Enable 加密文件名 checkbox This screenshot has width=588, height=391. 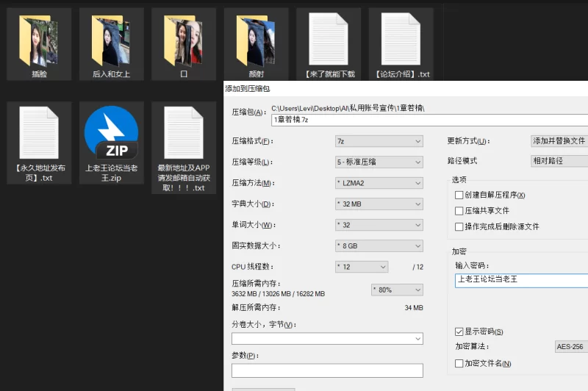pos(459,364)
